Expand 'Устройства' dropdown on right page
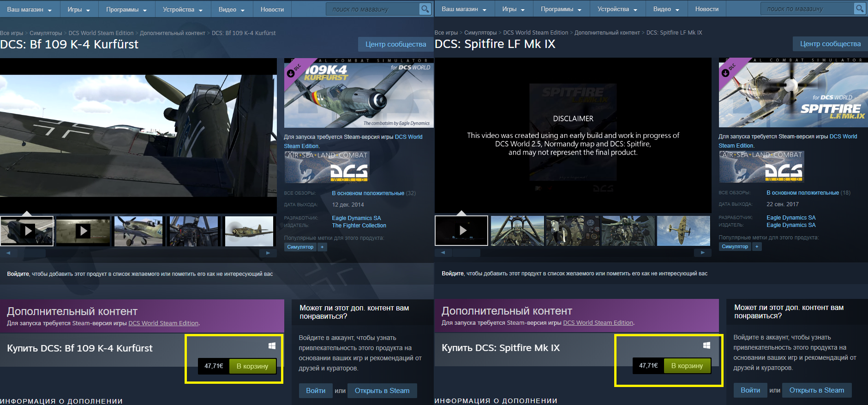 pyautogui.click(x=617, y=9)
